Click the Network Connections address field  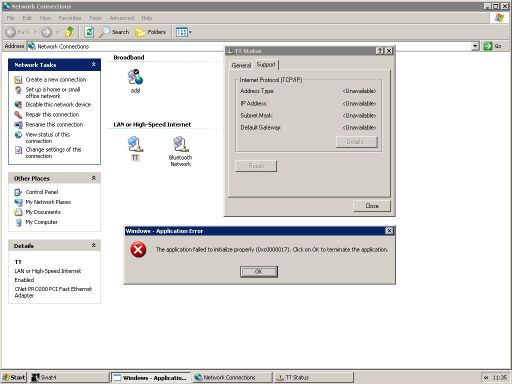pos(249,46)
